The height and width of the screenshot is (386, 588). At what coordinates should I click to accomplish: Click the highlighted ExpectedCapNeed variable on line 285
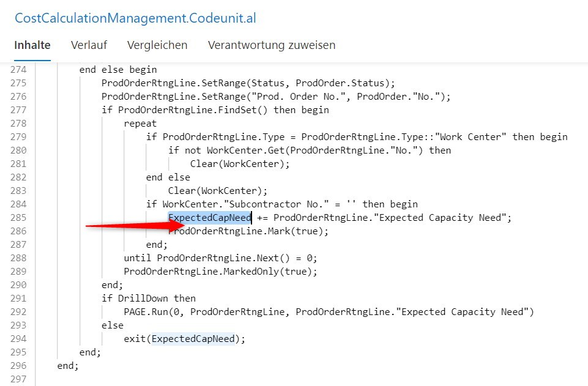209,217
